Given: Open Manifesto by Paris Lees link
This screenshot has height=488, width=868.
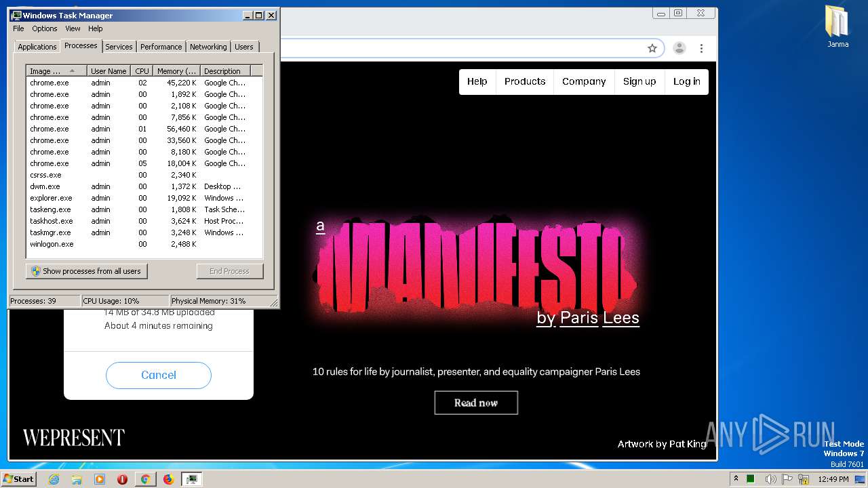Looking at the screenshot, I should pyautogui.click(x=588, y=317).
